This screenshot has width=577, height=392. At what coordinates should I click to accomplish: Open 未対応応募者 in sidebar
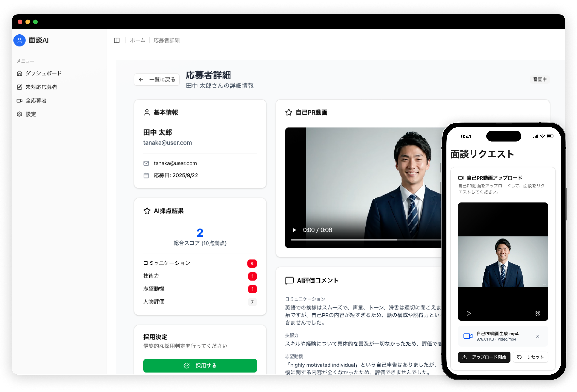[x=41, y=87]
